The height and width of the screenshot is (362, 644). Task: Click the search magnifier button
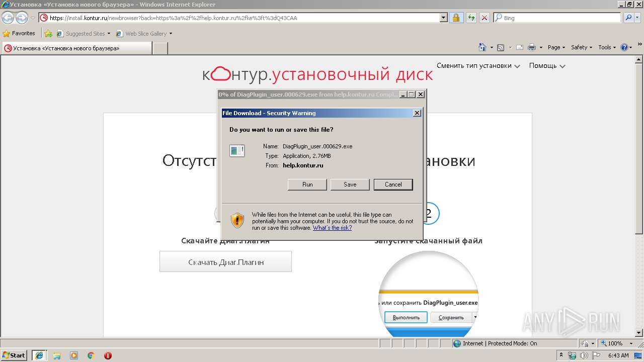click(x=628, y=18)
